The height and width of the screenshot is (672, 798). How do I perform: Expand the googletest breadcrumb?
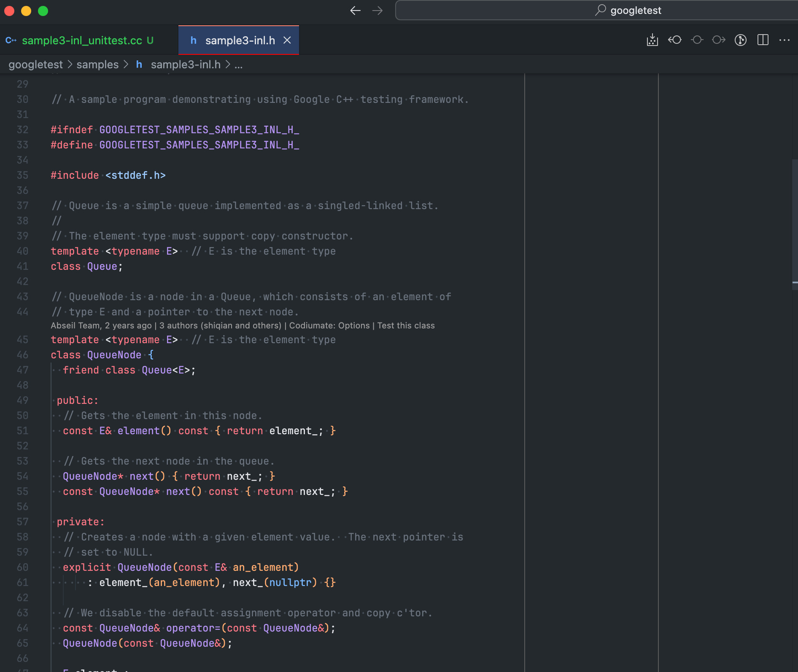point(35,65)
